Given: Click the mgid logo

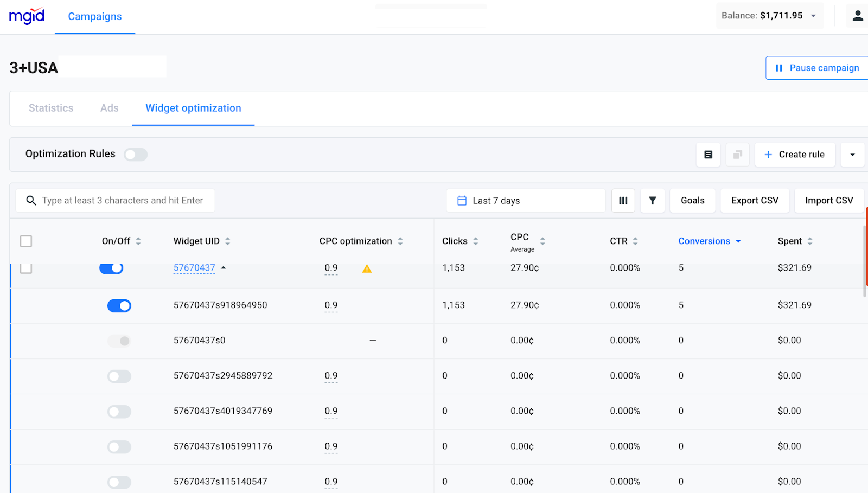Looking at the screenshot, I should [x=27, y=16].
